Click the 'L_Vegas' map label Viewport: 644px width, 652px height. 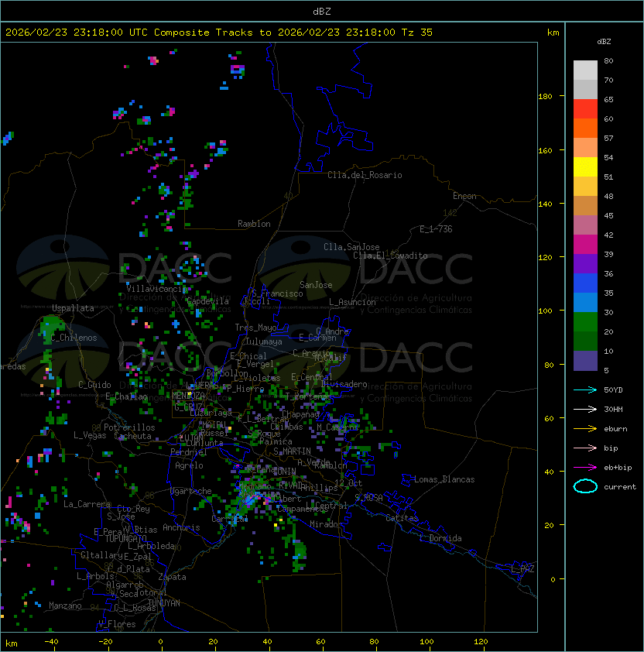pyautogui.click(x=90, y=435)
